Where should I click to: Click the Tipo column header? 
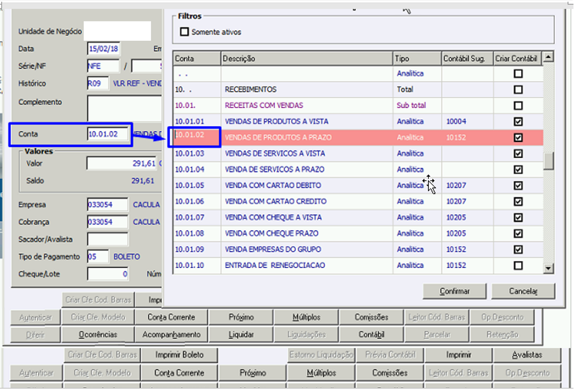417,59
